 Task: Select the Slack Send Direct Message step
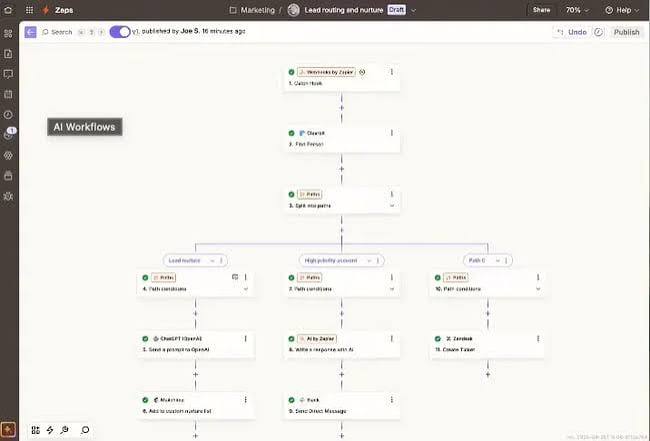coord(342,405)
